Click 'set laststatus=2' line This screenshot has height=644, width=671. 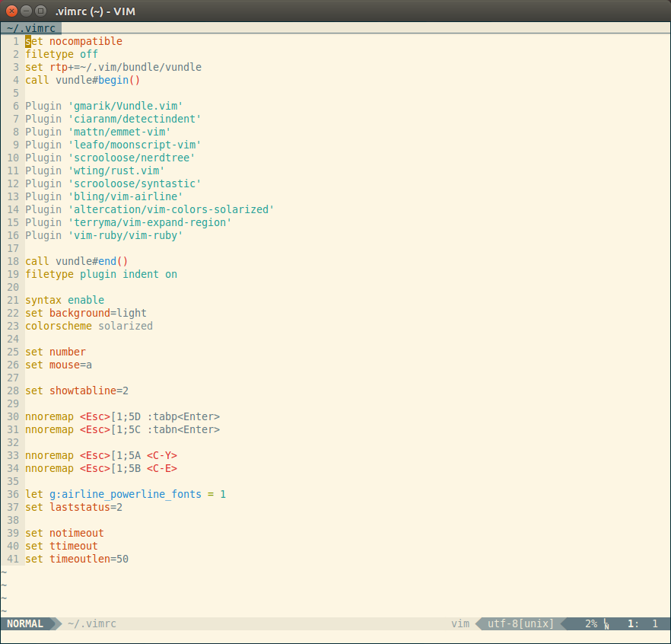pyautogui.click(x=74, y=507)
